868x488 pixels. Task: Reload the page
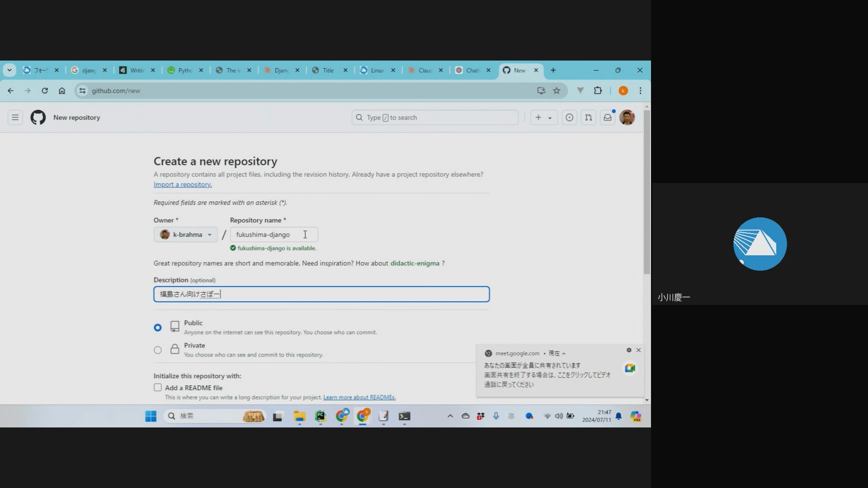click(45, 91)
